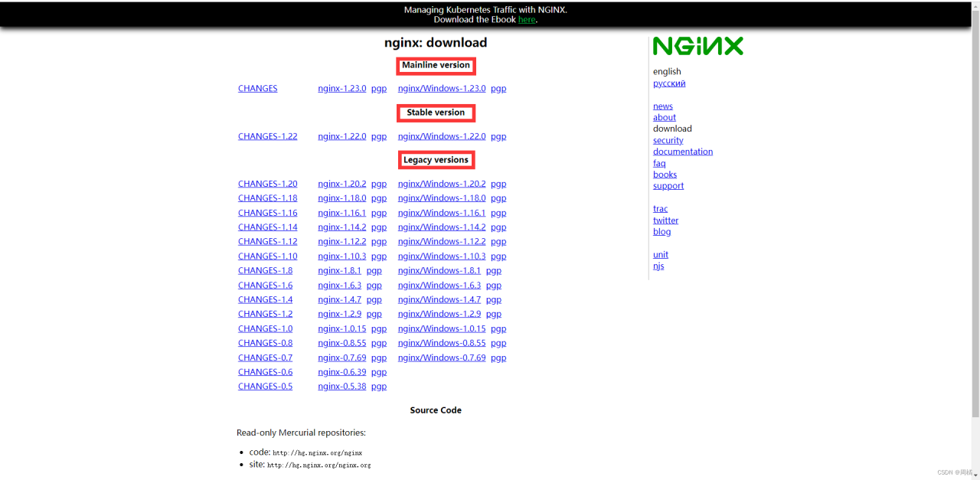Open the faq page
Image resolution: width=980 pixels, height=480 pixels.
659,162
